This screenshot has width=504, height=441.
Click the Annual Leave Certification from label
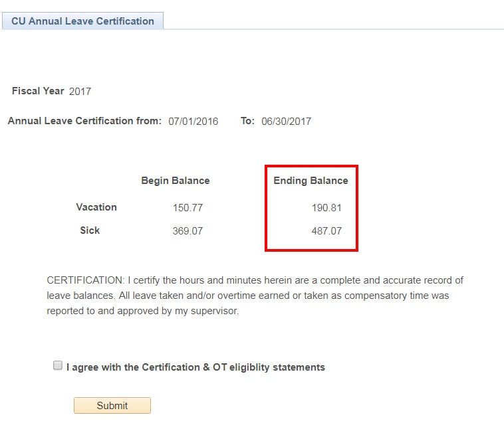(84, 121)
